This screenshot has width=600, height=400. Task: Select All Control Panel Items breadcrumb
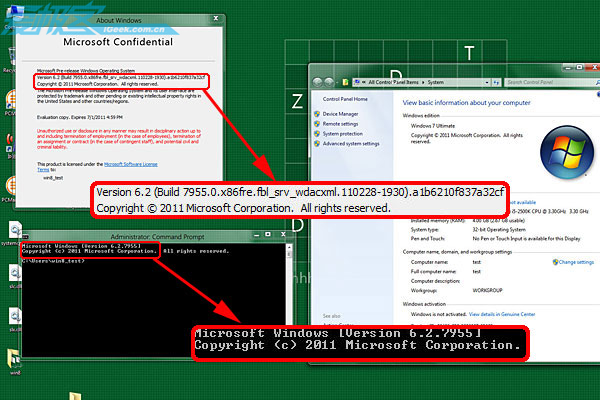(393, 82)
